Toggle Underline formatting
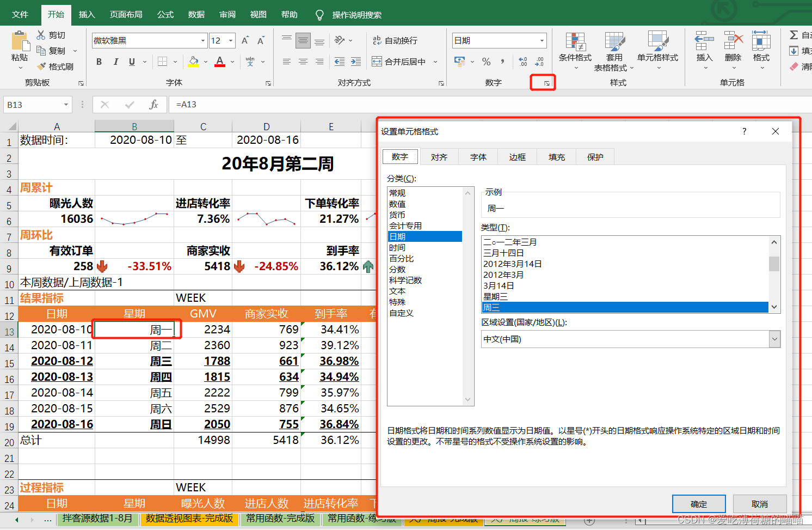The width and height of the screenshot is (812, 530). pos(132,62)
